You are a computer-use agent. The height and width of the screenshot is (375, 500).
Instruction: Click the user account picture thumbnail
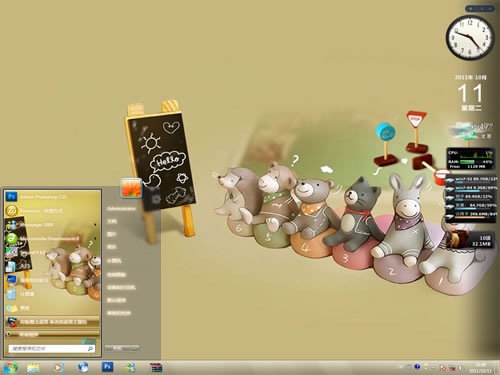click(131, 188)
